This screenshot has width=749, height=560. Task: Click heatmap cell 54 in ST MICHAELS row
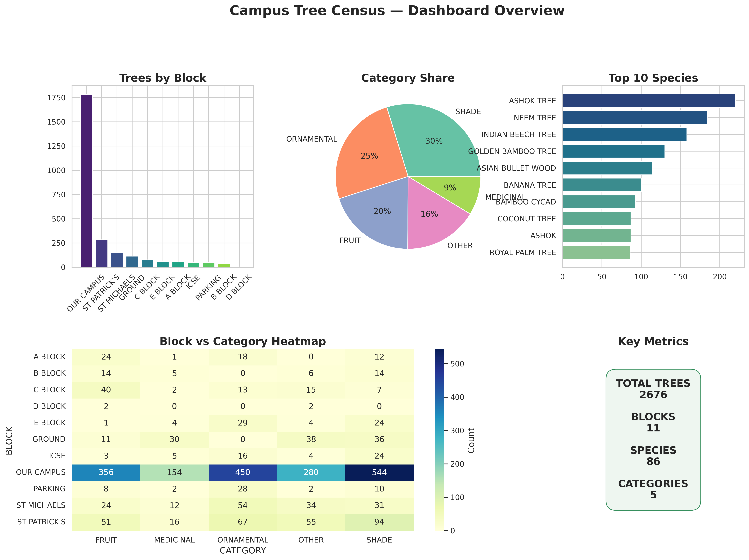point(243,506)
